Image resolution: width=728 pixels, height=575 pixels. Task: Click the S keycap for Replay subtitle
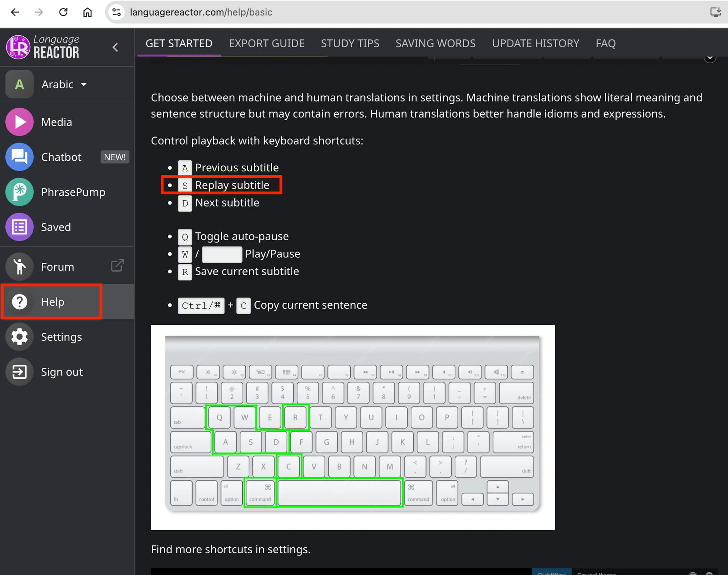(x=185, y=185)
